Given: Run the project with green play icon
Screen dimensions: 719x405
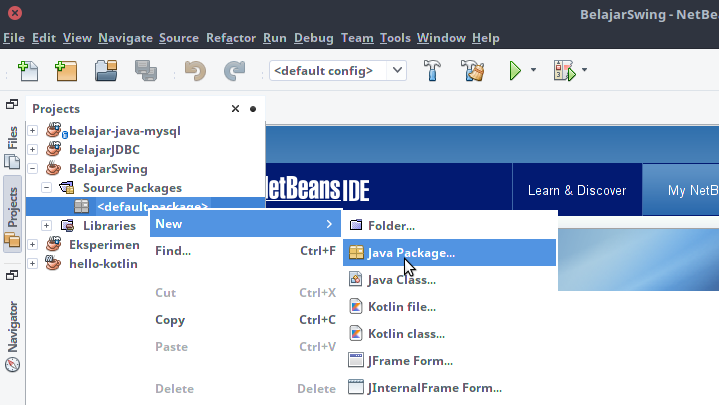Looking at the screenshot, I should (515, 71).
